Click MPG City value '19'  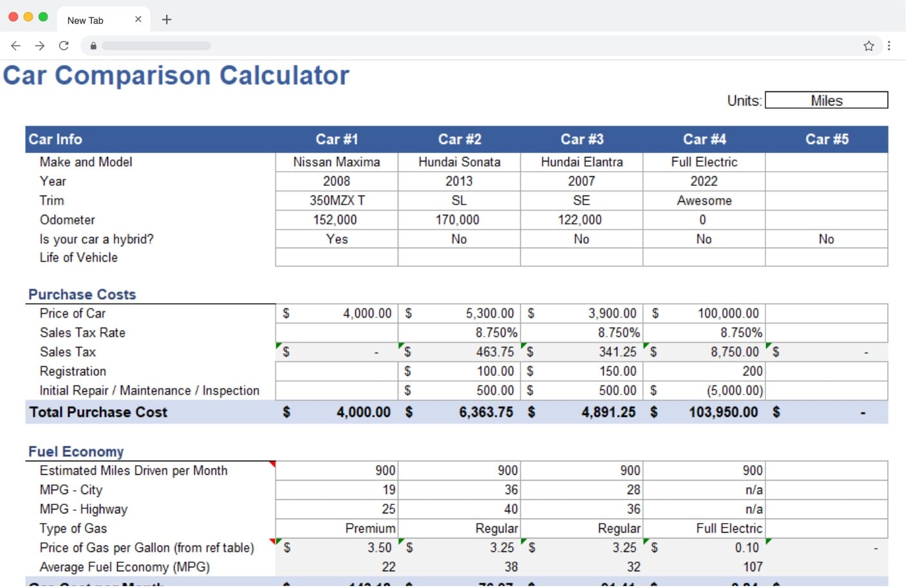[337, 490]
